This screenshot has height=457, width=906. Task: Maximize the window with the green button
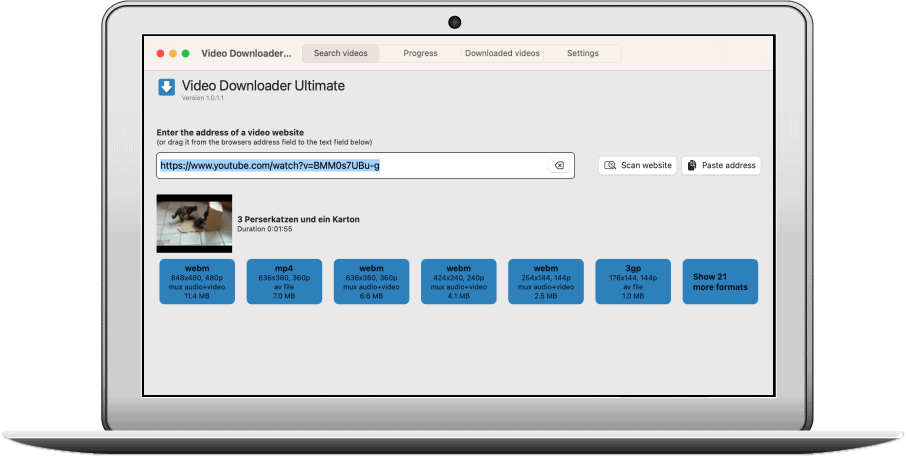[x=185, y=53]
